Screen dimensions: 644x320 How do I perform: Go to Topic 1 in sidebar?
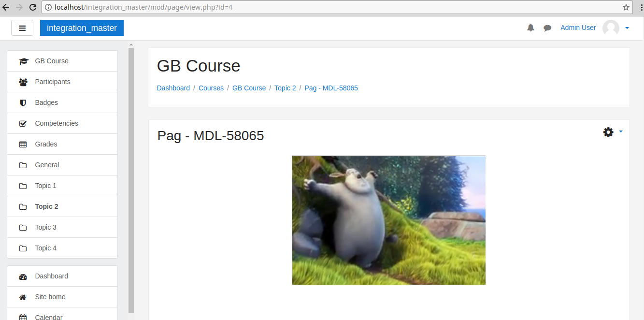click(x=62, y=186)
